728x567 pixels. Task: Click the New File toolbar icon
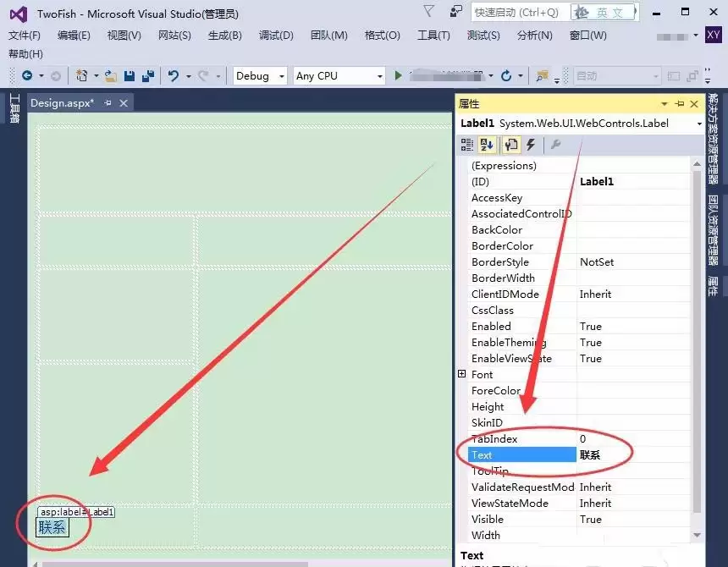click(83, 76)
